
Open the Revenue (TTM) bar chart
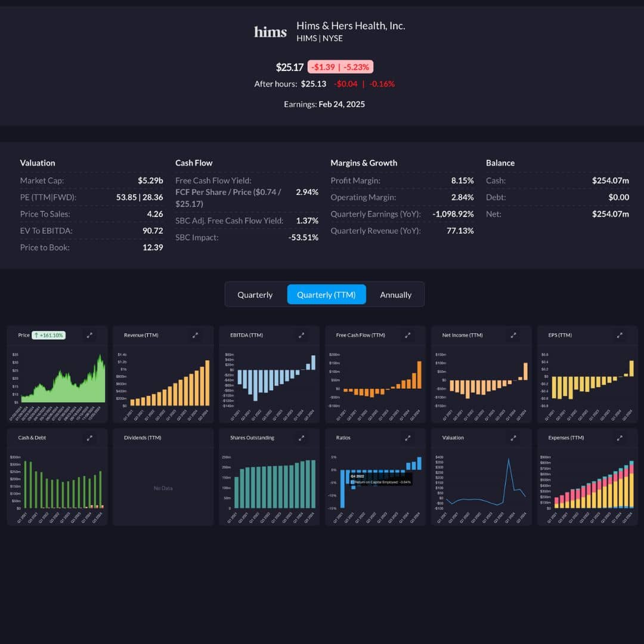(169, 383)
